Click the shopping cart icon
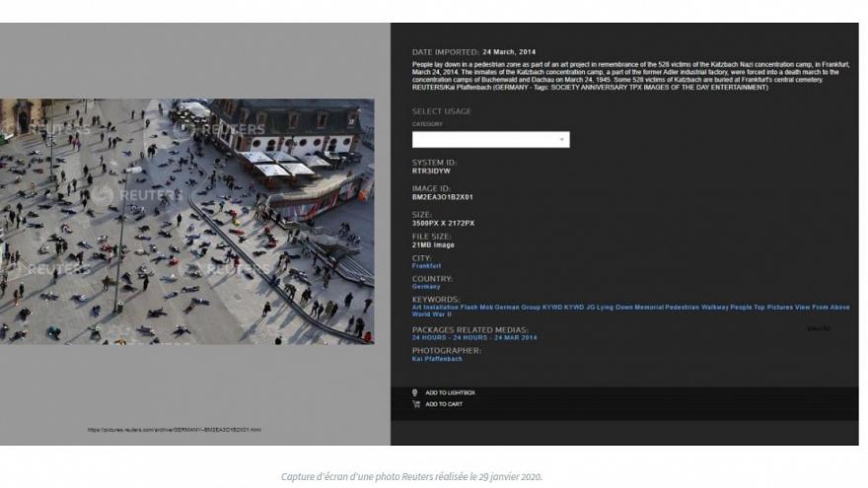Viewport: 868px width, 488px height. pyautogui.click(x=415, y=404)
